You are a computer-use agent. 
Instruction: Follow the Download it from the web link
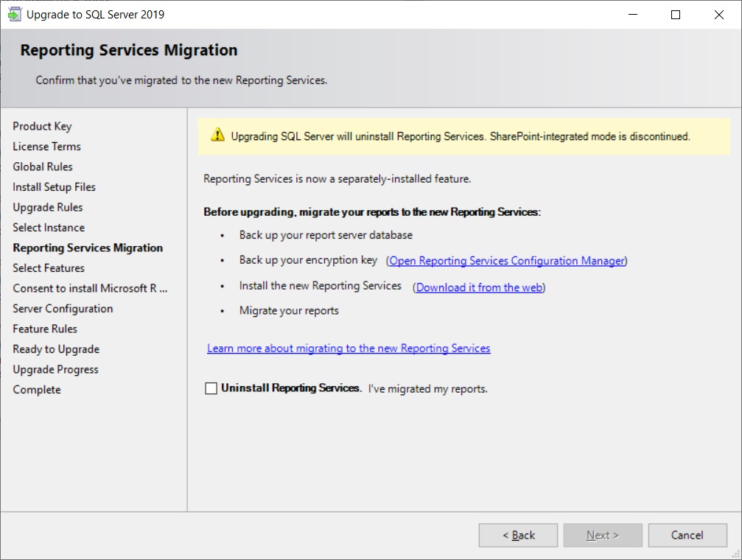click(479, 287)
